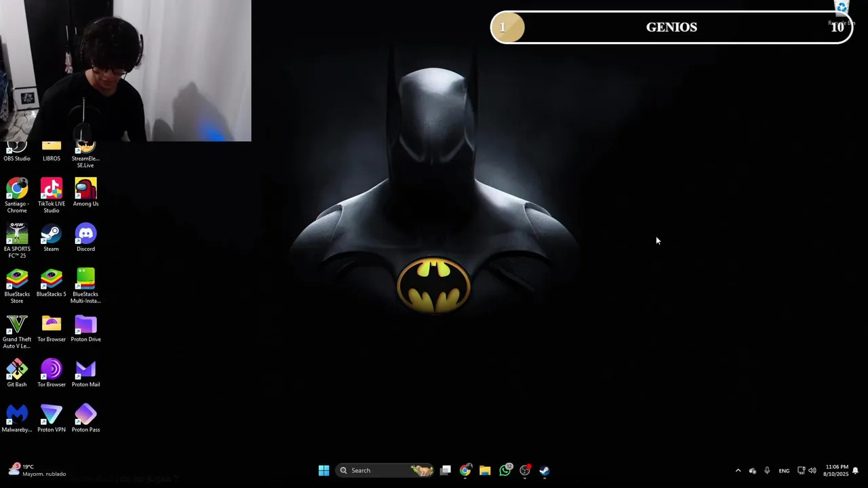Select the BlueStacks Store icon
The image size is (868, 488).
click(17, 286)
